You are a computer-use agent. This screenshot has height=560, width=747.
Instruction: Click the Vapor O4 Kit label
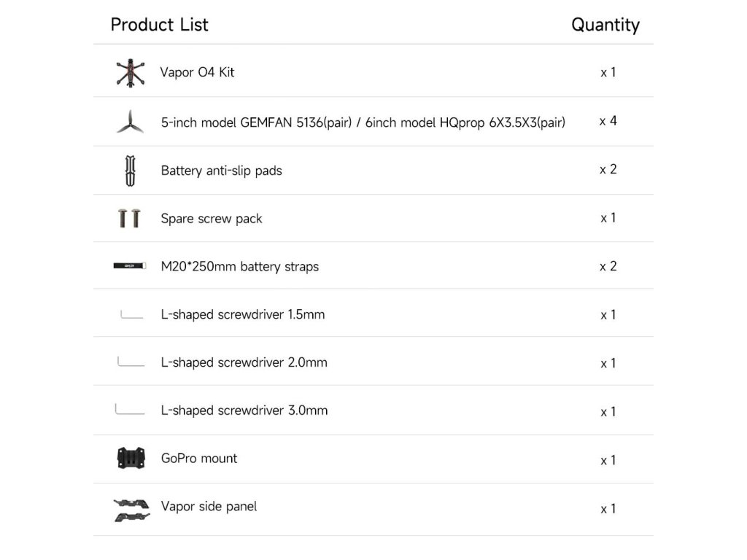(x=197, y=72)
